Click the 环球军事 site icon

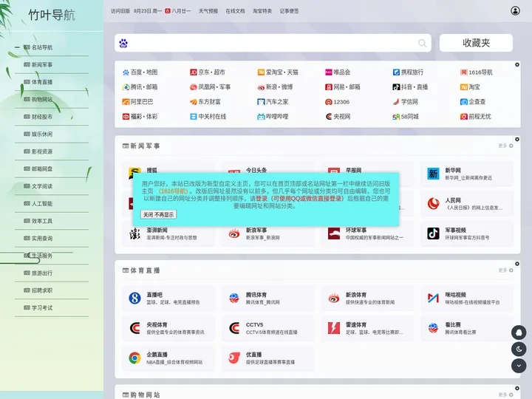tap(334, 233)
